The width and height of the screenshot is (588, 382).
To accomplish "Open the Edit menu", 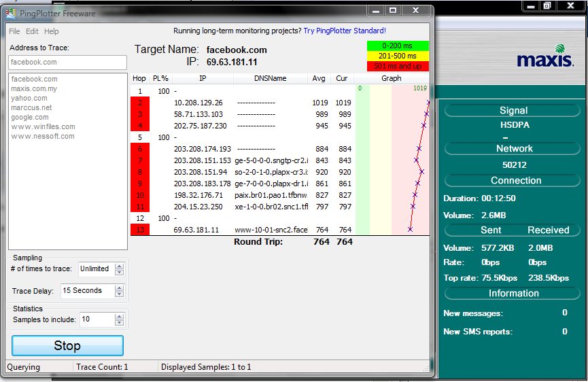I will [32, 31].
